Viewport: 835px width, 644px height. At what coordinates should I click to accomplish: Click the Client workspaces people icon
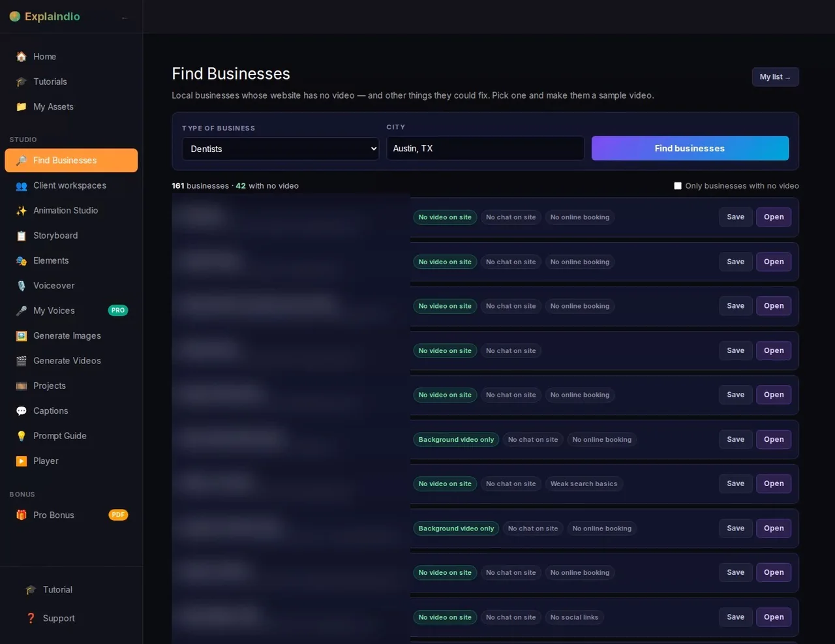coord(22,185)
